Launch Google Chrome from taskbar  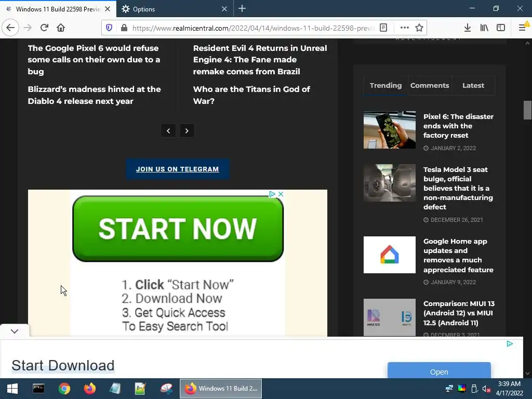pos(64,389)
